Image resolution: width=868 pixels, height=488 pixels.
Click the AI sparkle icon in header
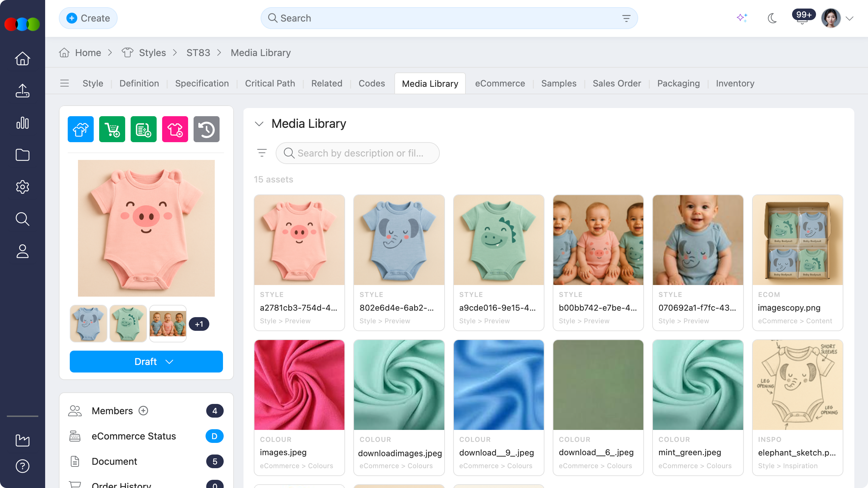pyautogui.click(x=742, y=18)
